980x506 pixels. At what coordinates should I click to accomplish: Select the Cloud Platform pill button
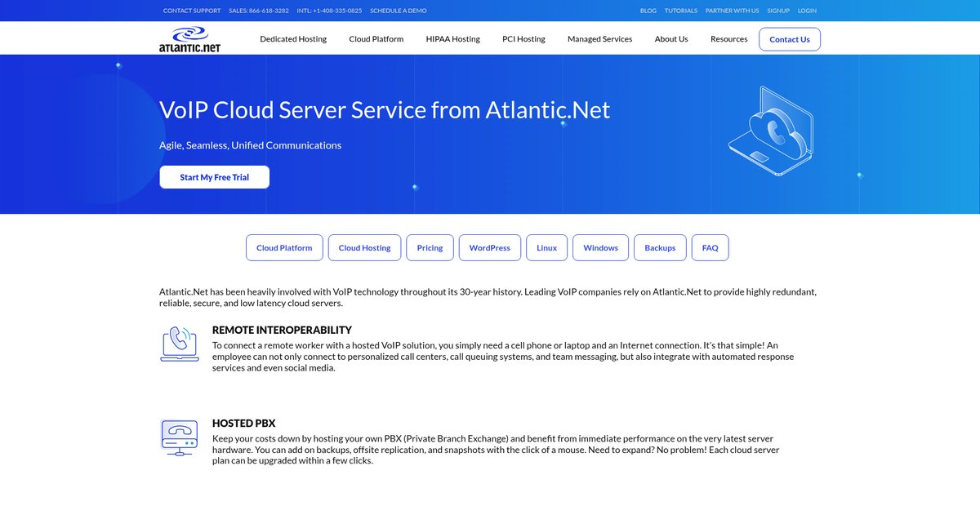[x=284, y=248]
